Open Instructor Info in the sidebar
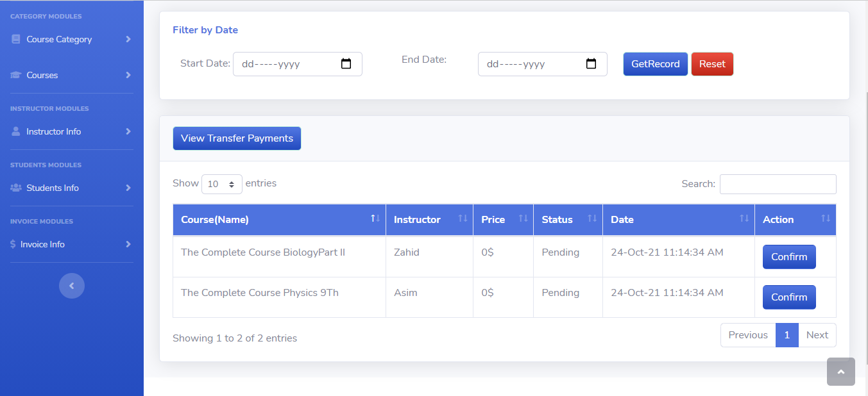This screenshot has width=868, height=396. (x=72, y=131)
